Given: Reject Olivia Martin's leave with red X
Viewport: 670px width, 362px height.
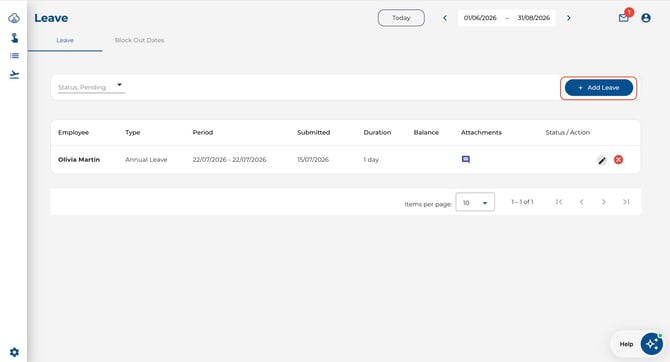Looking at the screenshot, I should [x=618, y=159].
